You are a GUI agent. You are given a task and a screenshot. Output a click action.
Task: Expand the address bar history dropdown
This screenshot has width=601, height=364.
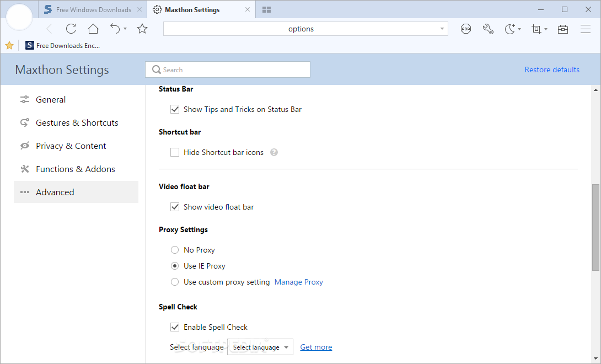442,29
